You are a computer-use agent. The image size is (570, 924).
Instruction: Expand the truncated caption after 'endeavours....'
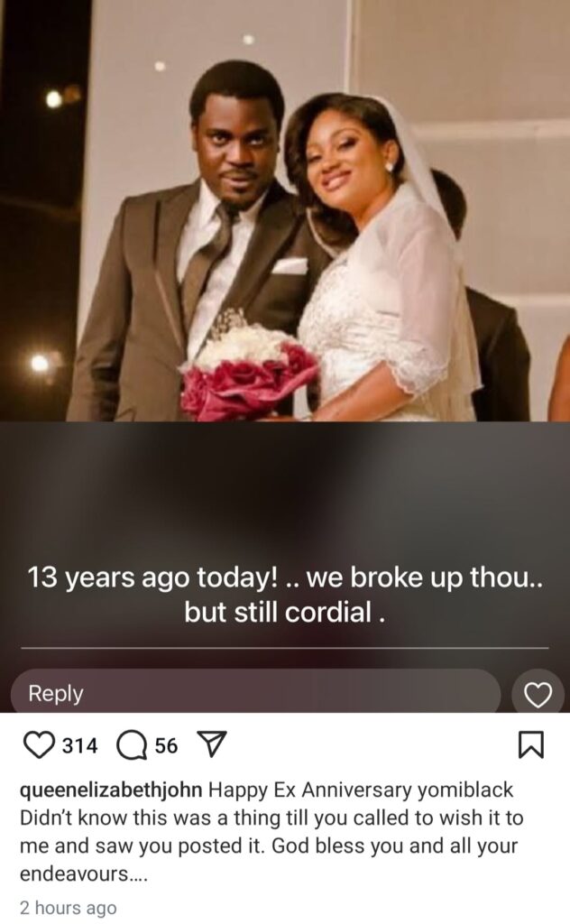point(84,873)
